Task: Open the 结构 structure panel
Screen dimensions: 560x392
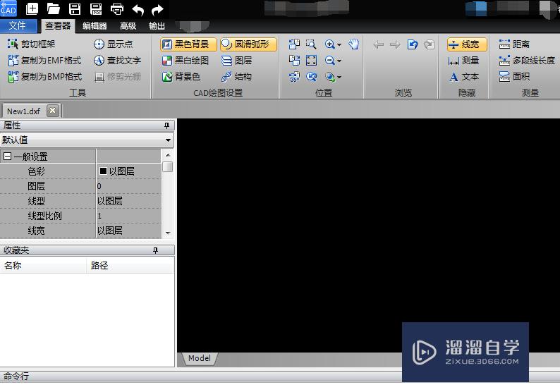Action: click(236, 76)
